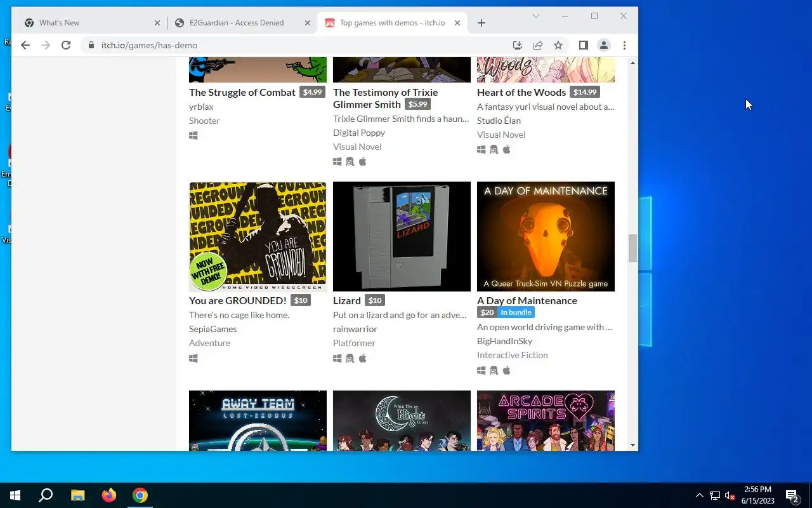Open the Windows Start menu
812x508 pixels.
tap(15, 495)
